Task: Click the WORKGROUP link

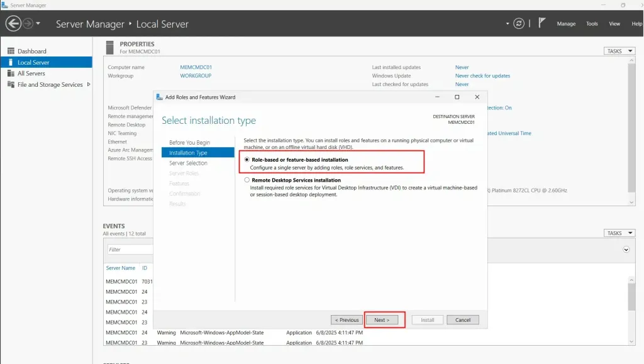Action: coord(196,76)
